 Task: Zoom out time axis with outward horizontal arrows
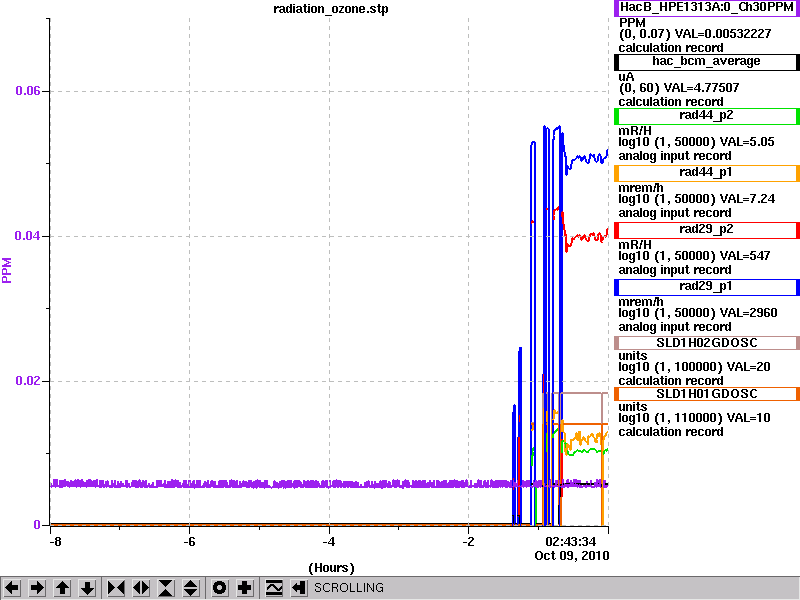click(x=141, y=588)
